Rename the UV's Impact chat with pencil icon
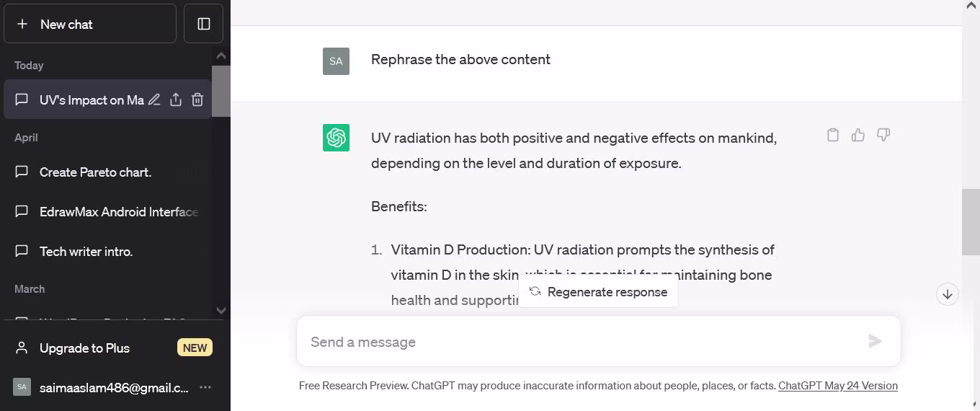 pyautogui.click(x=154, y=100)
